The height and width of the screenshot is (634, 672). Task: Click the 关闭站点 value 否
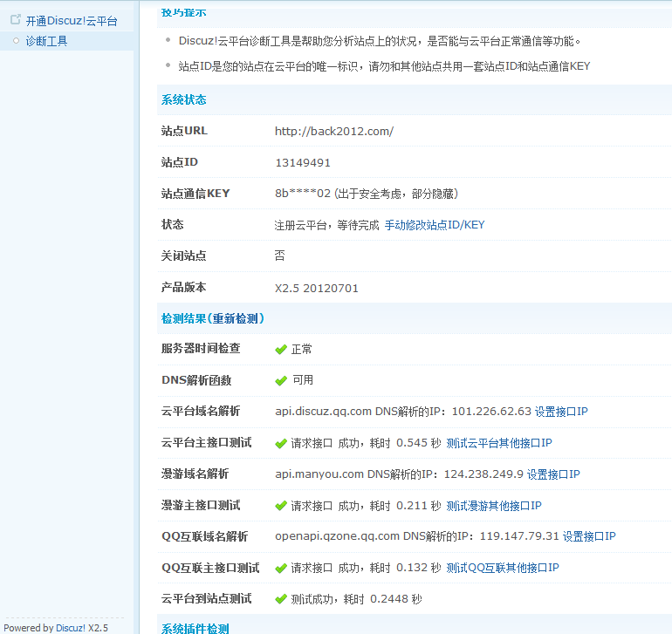279,256
